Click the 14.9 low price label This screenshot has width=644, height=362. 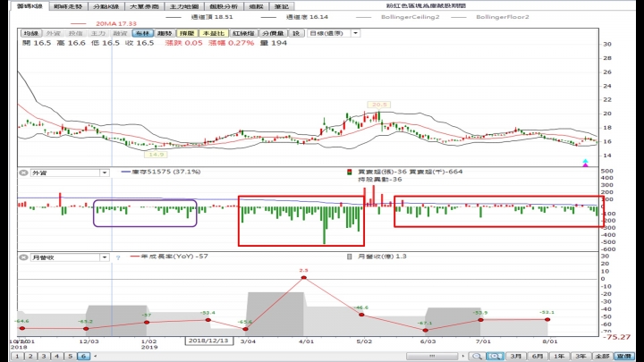pos(156,155)
